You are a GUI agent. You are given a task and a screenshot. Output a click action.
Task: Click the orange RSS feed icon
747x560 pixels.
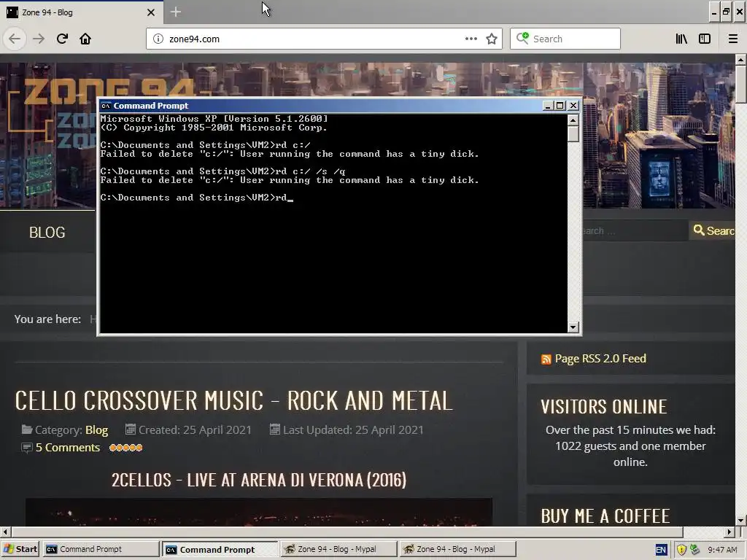(546, 359)
